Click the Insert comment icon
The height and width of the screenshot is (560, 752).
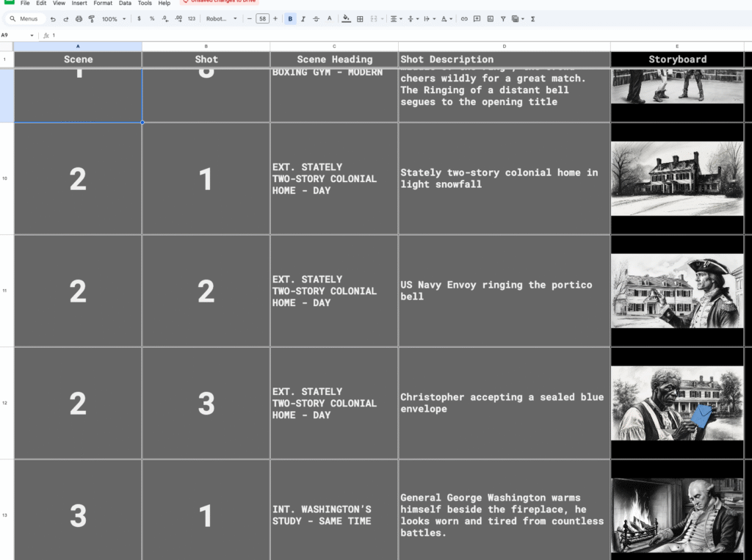(x=477, y=19)
